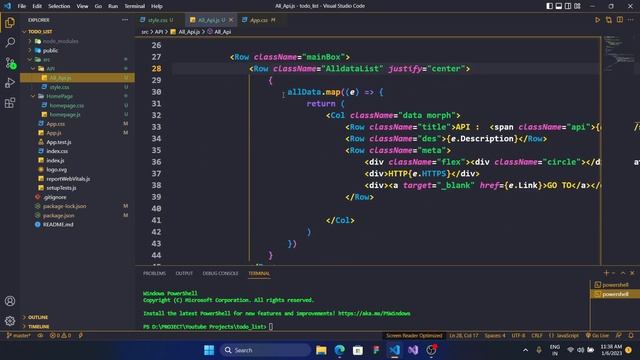Close the All_Api.js editor tab
The height and width of the screenshot is (360, 640).
click(231, 20)
